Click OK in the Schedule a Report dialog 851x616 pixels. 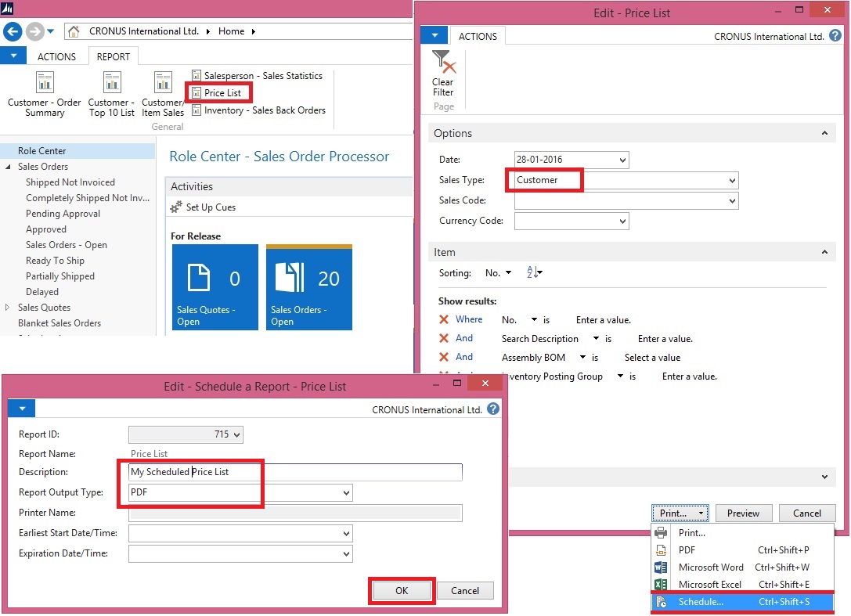(402, 591)
